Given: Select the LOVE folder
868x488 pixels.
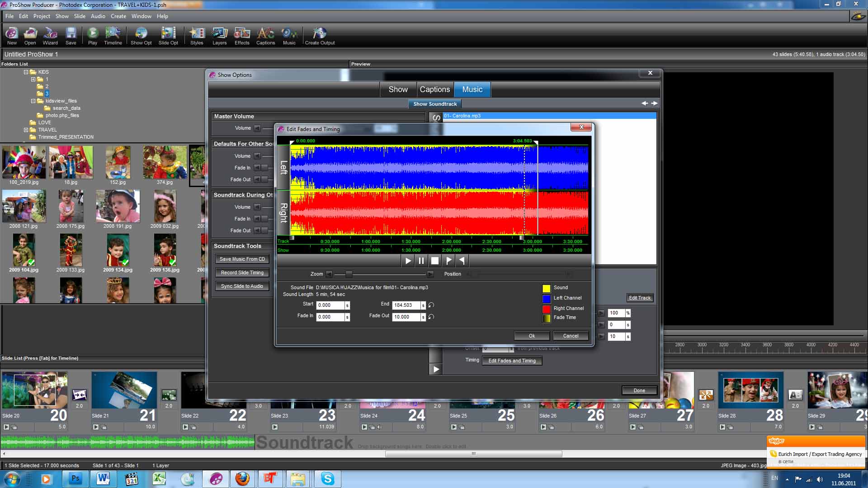Looking at the screenshot, I should click(x=44, y=122).
